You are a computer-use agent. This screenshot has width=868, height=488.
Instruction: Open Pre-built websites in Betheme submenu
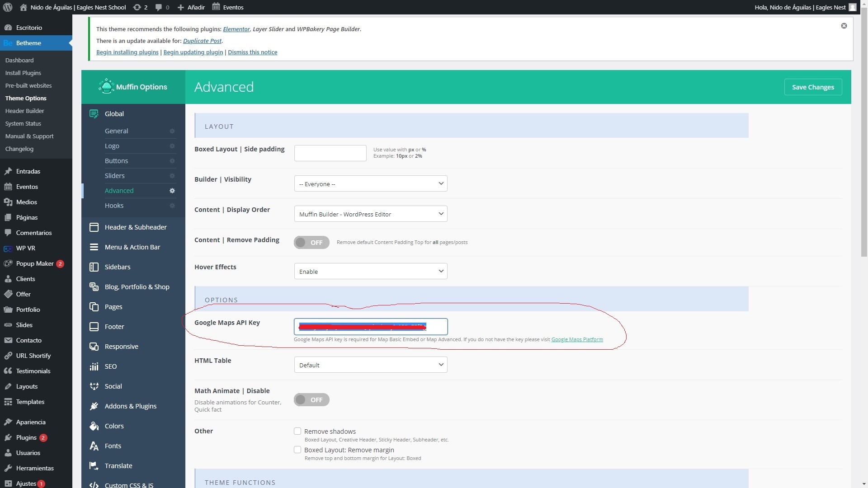[28, 85]
